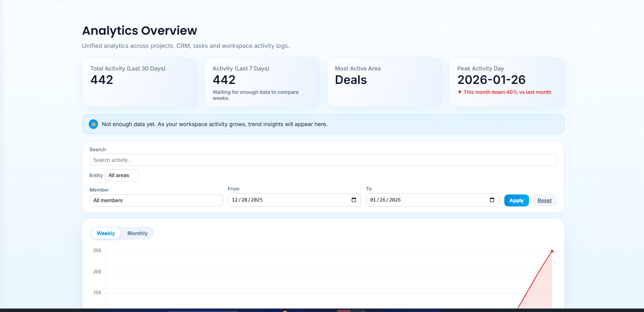Click the Most Active Area Deals card
The image size is (644, 312).
[x=384, y=82]
